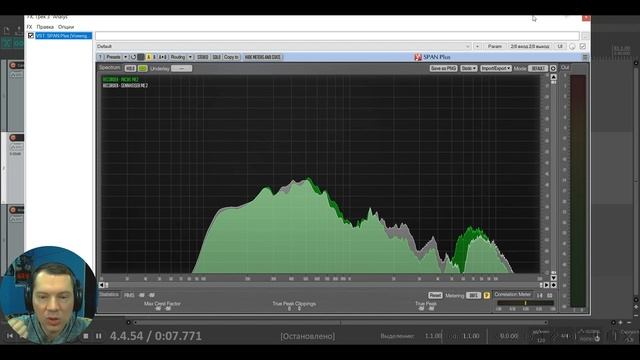Click the Param button
The width and height of the screenshot is (640, 360).
tap(495, 47)
